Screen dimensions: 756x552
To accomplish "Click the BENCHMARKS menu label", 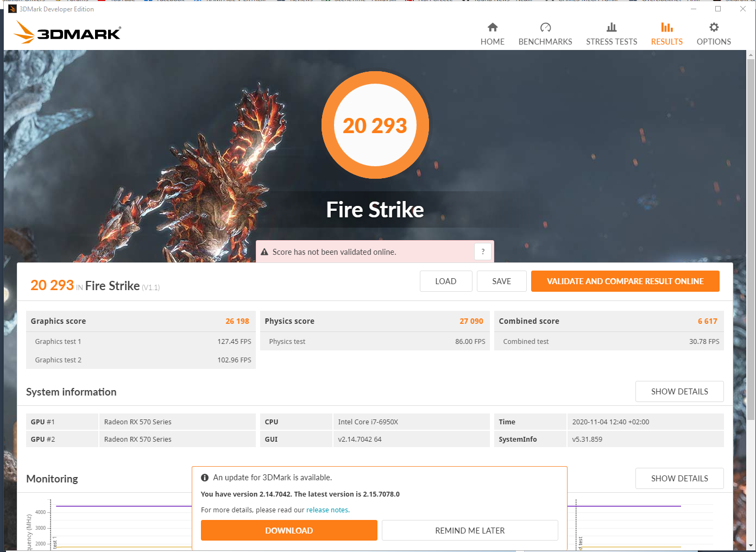I will [545, 42].
